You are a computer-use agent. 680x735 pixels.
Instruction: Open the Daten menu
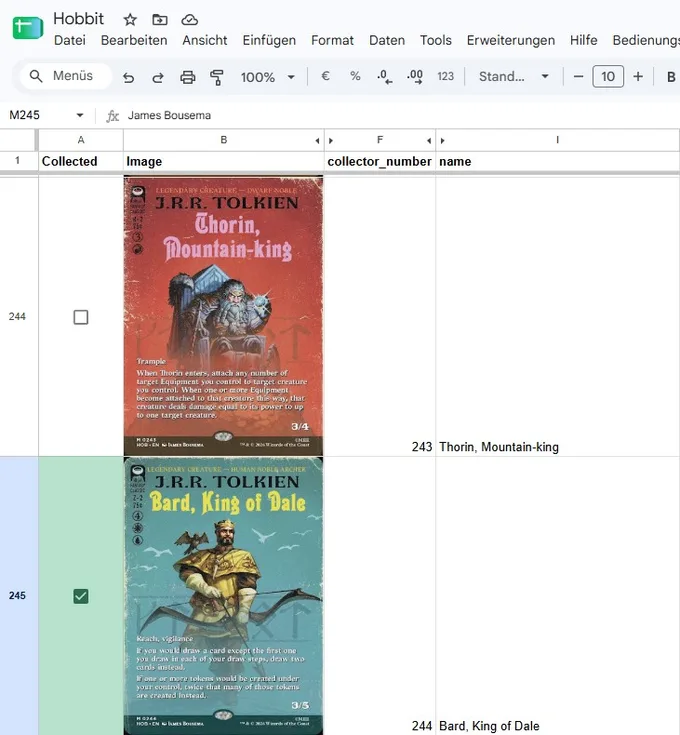click(x=387, y=40)
